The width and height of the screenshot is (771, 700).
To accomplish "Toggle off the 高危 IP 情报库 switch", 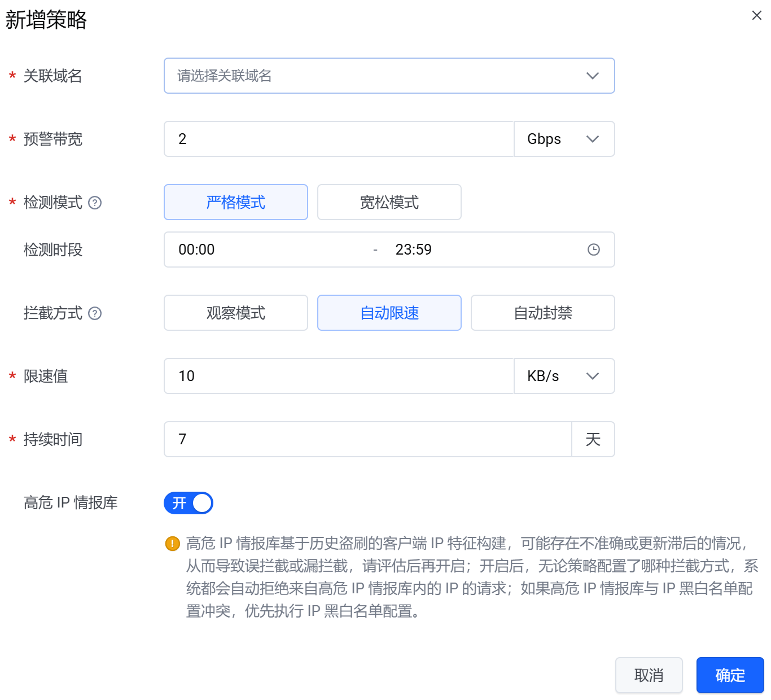I will click(189, 503).
